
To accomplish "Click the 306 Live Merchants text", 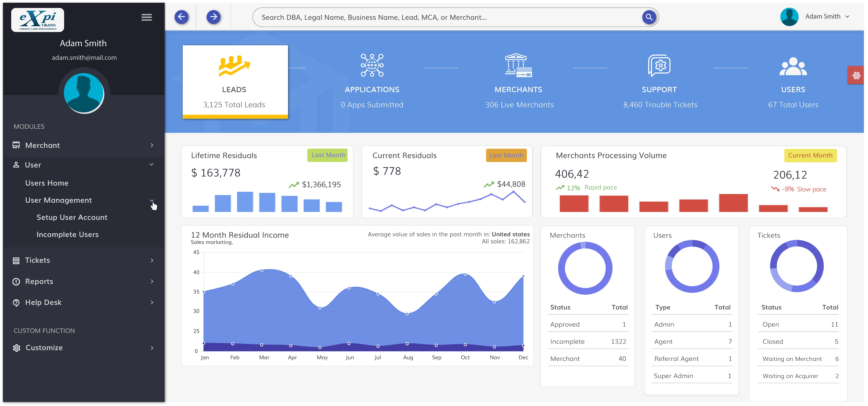I will 519,105.
